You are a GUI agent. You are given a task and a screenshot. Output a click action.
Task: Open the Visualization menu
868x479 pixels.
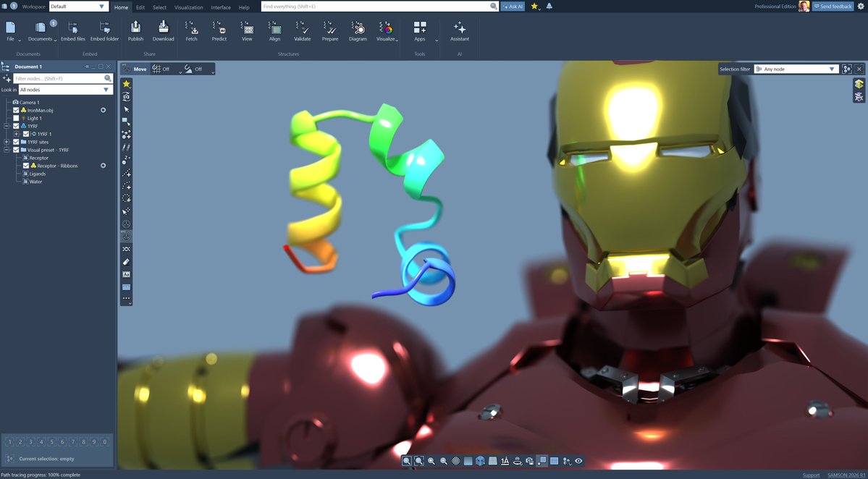click(189, 7)
